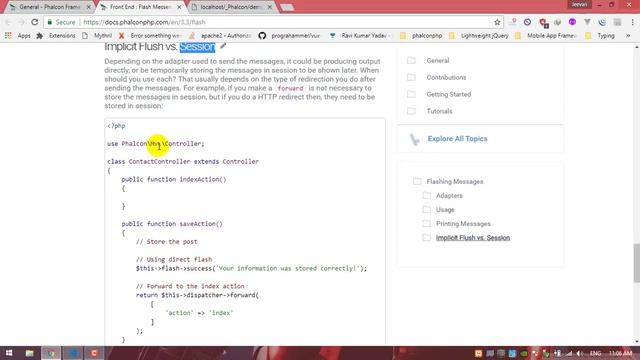Viewport: 640px width, 360px height.
Task: Click the purple round extension icon
Action: click(572, 22)
